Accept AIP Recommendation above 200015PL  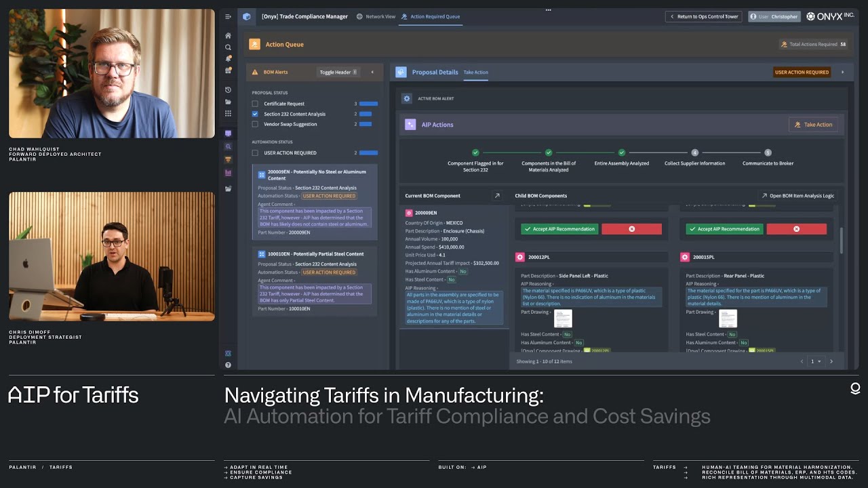tap(724, 229)
